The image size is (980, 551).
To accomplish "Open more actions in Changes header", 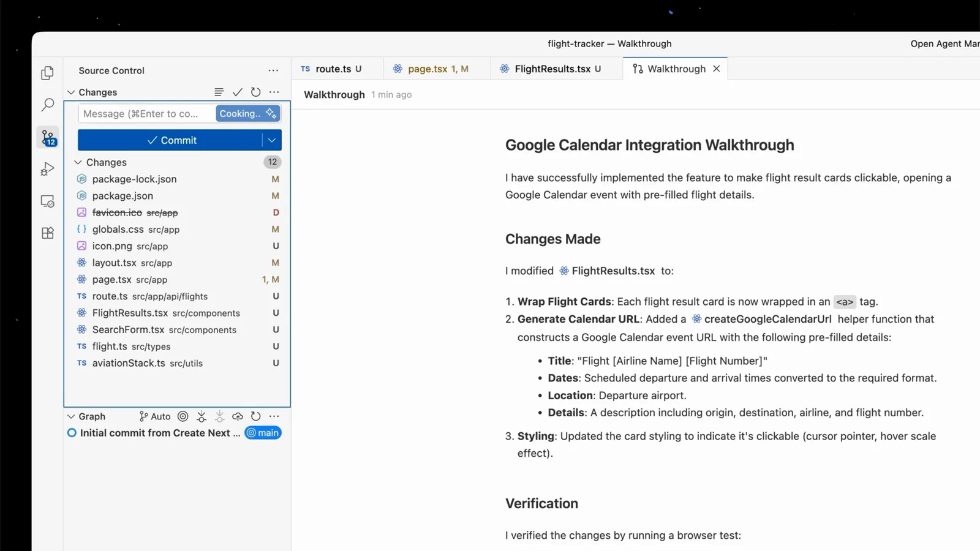I will (274, 92).
